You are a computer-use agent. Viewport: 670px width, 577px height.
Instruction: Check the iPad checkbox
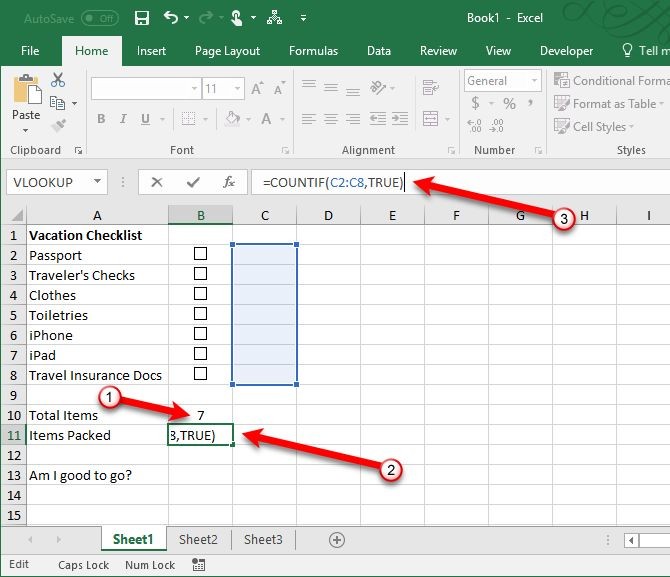pos(200,354)
